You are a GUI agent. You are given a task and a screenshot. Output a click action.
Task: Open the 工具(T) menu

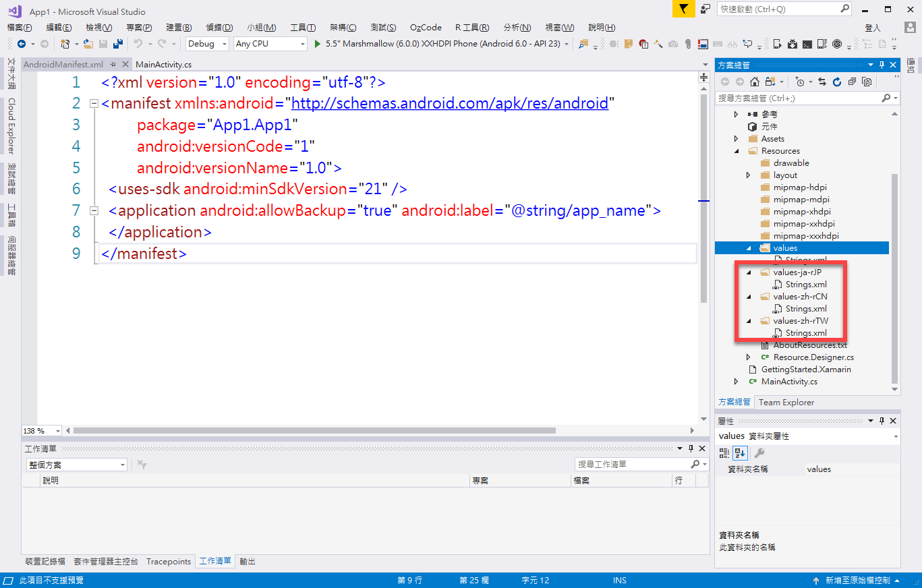303,28
